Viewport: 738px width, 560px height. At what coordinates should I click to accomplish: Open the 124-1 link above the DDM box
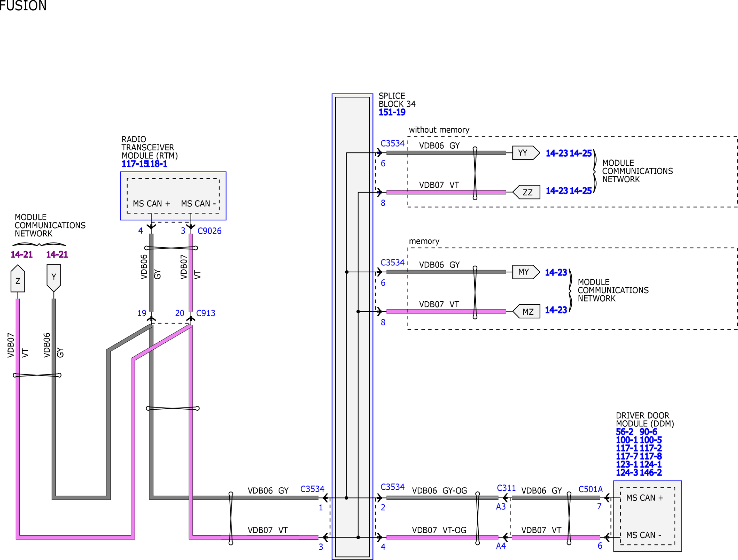651,464
